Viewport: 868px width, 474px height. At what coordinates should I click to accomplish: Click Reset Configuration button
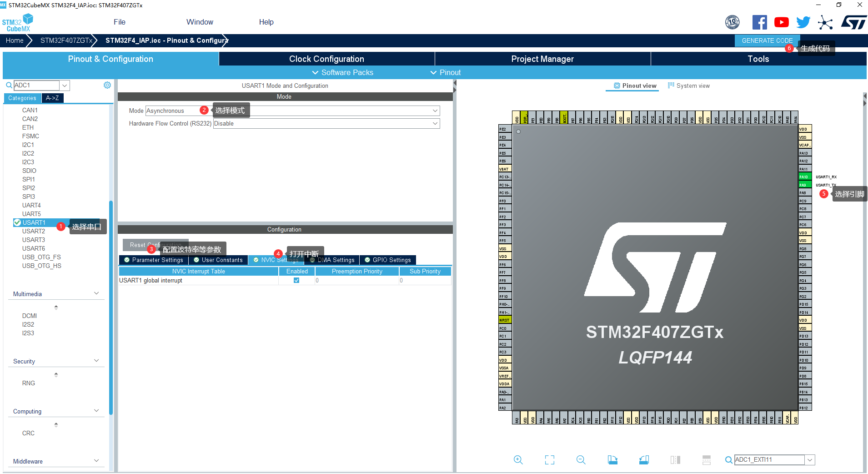[x=156, y=245]
